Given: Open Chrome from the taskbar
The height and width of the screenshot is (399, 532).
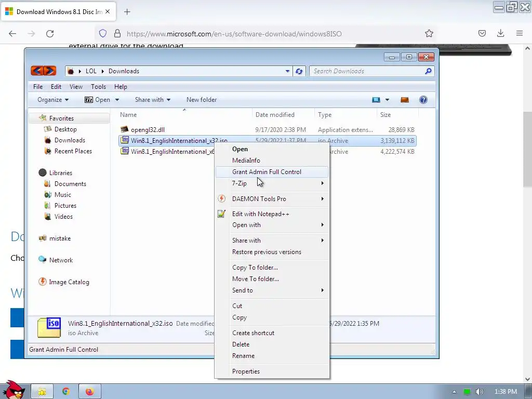Looking at the screenshot, I should (66, 392).
